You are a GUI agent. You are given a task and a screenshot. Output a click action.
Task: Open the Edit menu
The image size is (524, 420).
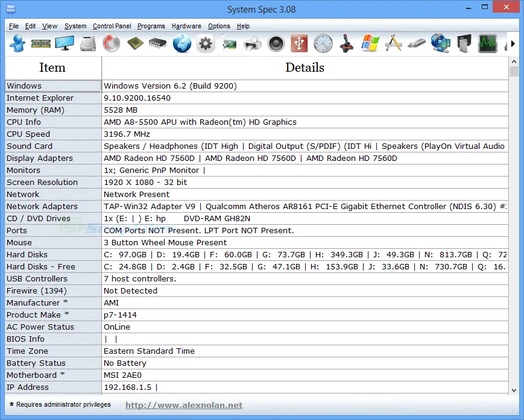(x=30, y=26)
